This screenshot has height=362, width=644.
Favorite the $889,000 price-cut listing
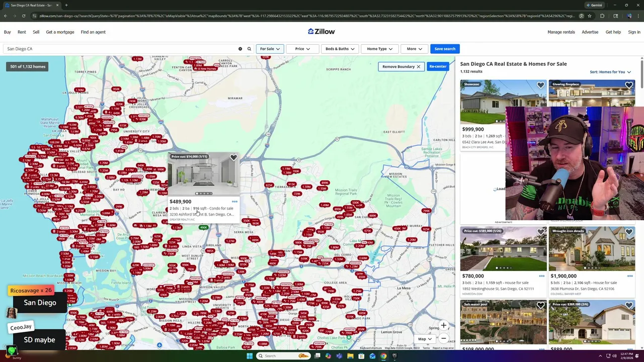coord(629,306)
